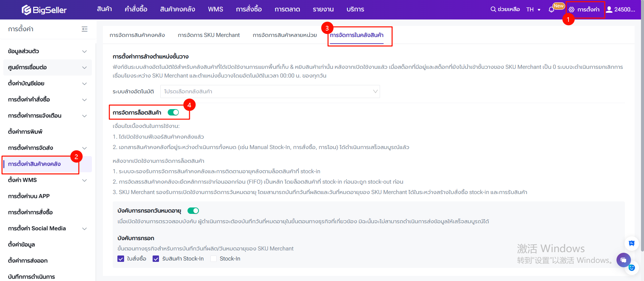Click the BigSeller logo

[x=44, y=10]
